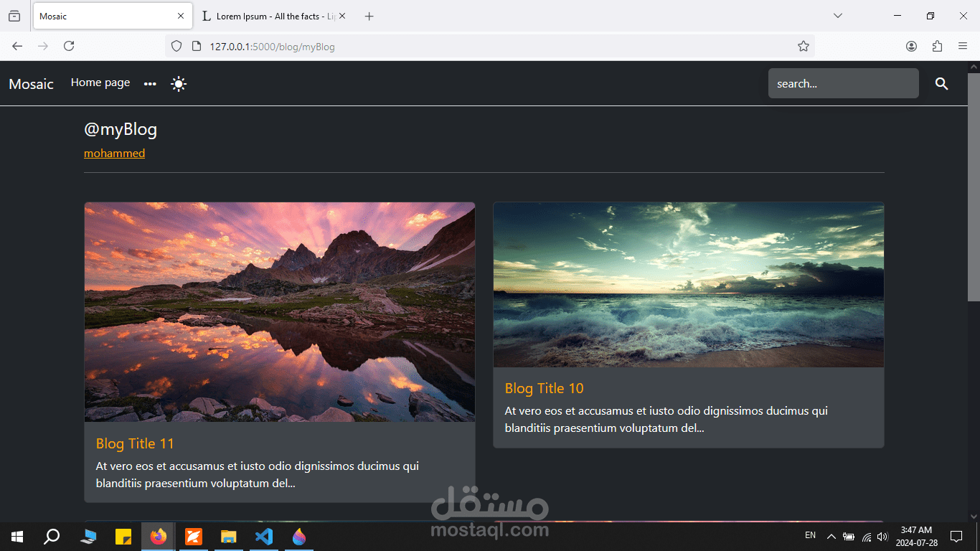The height and width of the screenshot is (551, 980).
Task: Launch XAMPP from the taskbar
Action: coord(194,536)
